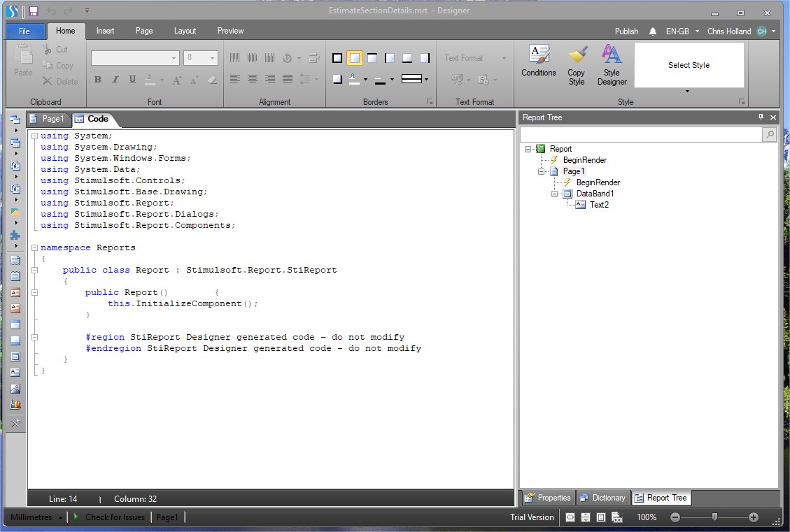Click the Cut button
This screenshot has height=532, width=790.
(55, 50)
